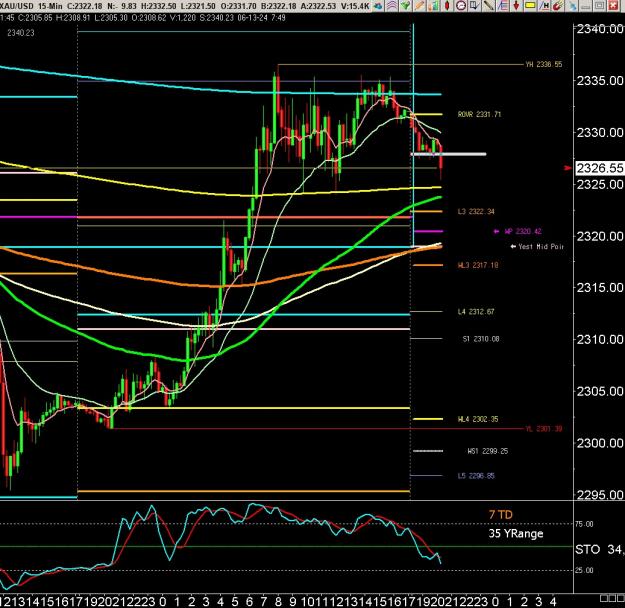Click the thick white horizontal line near 2328
Viewport: 625px width, 608px height.
tap(448, 154)
